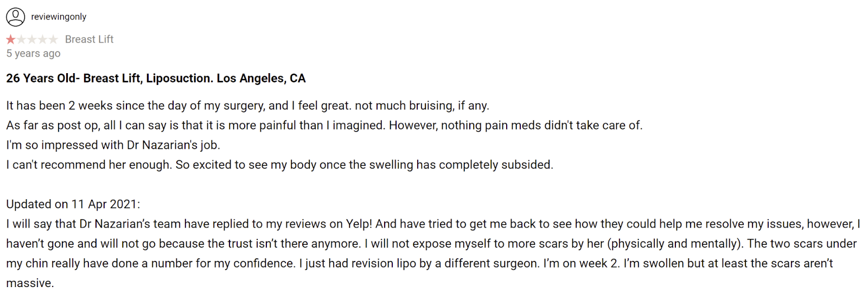Click the fifth star in the rating
868x293 pixels.
53,40
